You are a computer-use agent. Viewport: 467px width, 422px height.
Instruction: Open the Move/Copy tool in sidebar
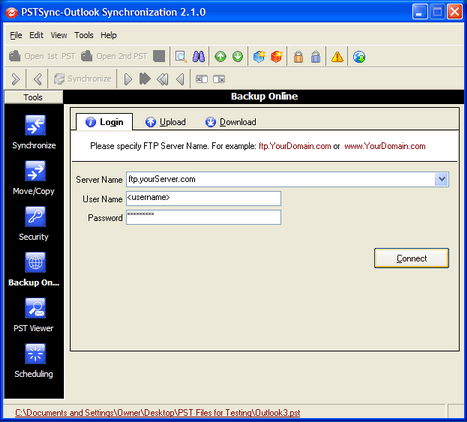[34, 178]
